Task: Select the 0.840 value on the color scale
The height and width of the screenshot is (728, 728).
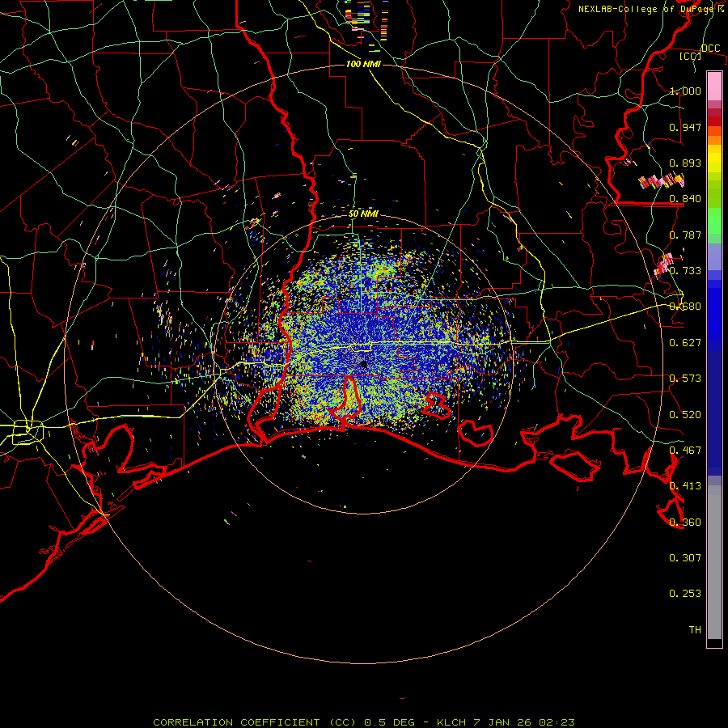Action: (685, 199)
